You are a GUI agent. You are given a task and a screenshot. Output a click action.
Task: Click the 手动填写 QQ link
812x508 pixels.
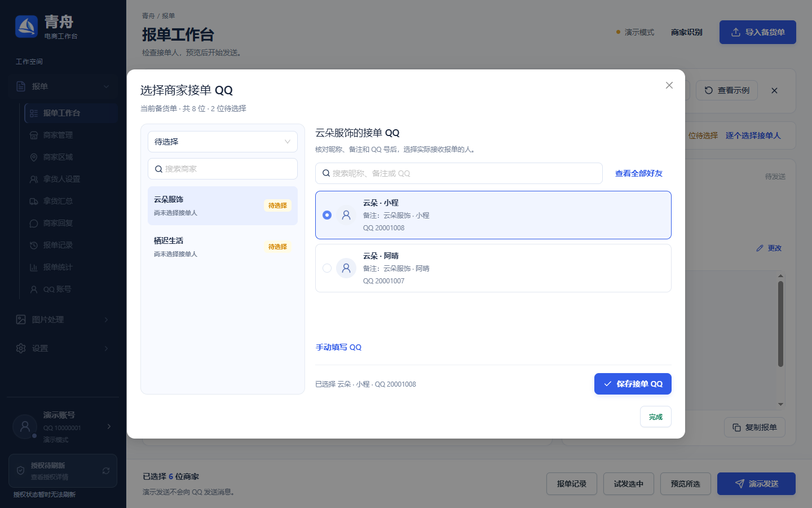(338, 347)
